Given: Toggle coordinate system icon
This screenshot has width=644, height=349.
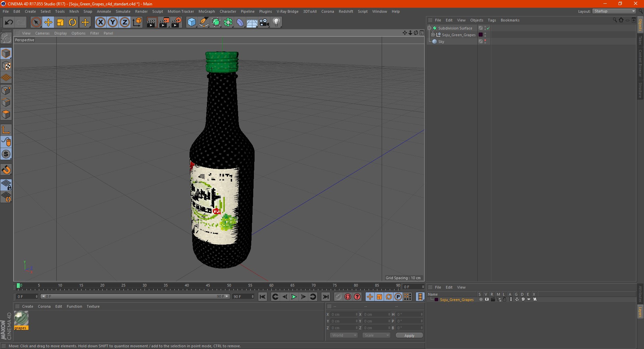Looking at the screenshot, I should pyautogui.click(x=137, y=22).
